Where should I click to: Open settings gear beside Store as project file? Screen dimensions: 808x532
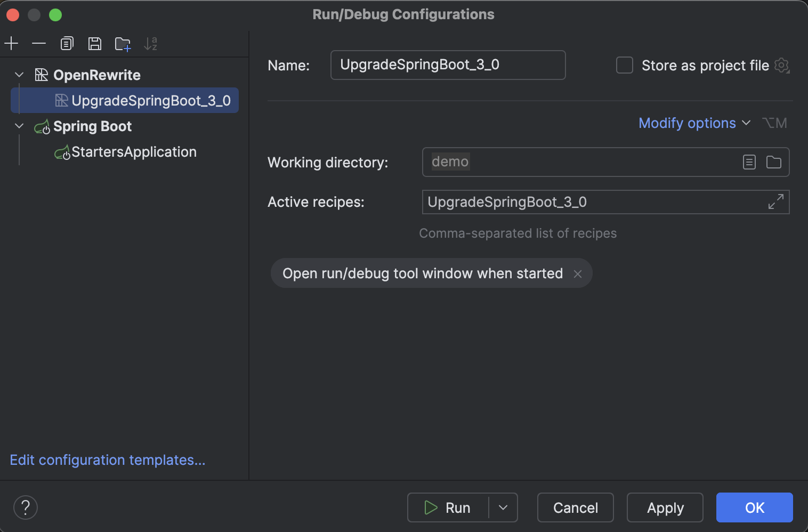[782, 65]
